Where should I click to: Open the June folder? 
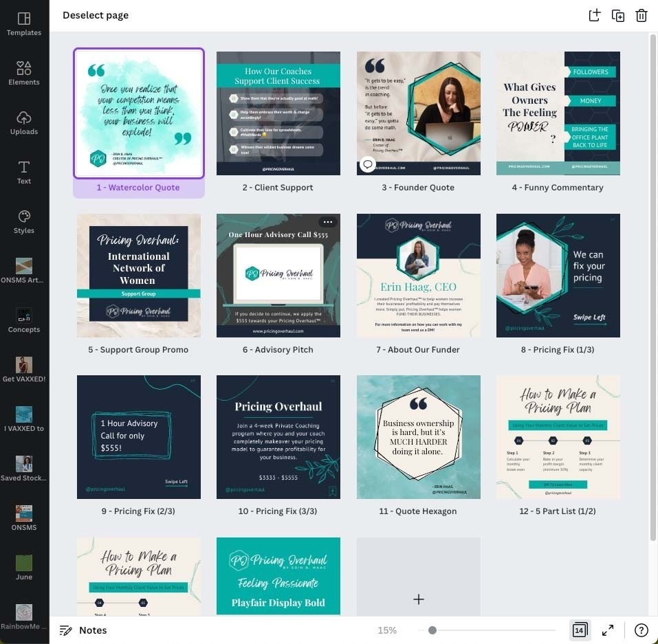[x=24, y=568]
